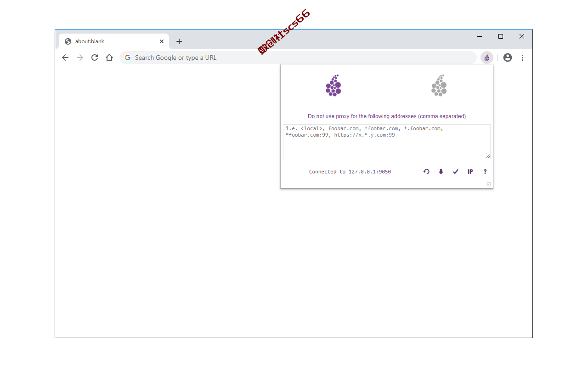Focus the Search Google or type a URL bar

point(298,57)
